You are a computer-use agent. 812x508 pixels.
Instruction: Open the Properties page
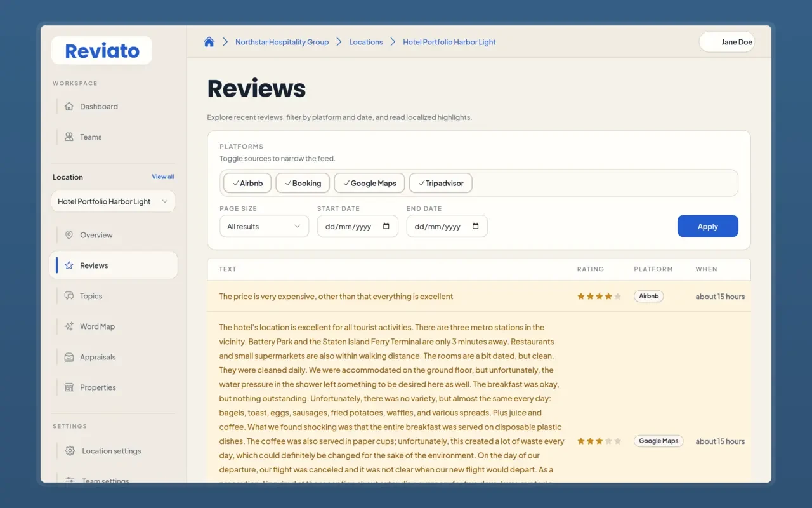pos(113,387)
